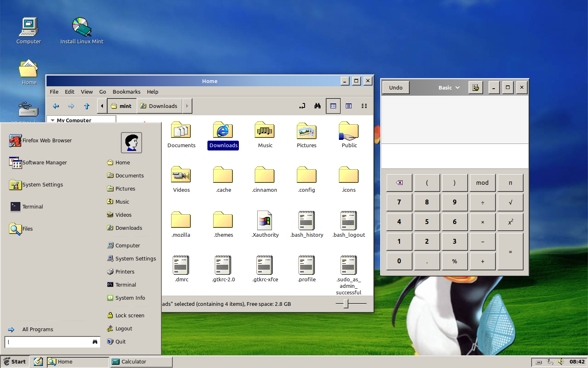
Task: Click the Start button on taskbar
Action: [x=15, y=361]
